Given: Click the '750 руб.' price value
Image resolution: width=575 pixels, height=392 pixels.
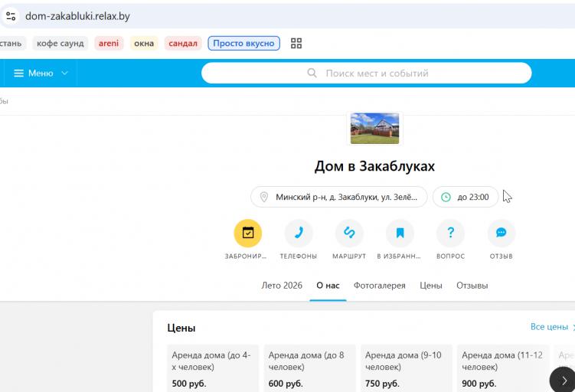Looking at the screenshot, I should tap(382, 384).
